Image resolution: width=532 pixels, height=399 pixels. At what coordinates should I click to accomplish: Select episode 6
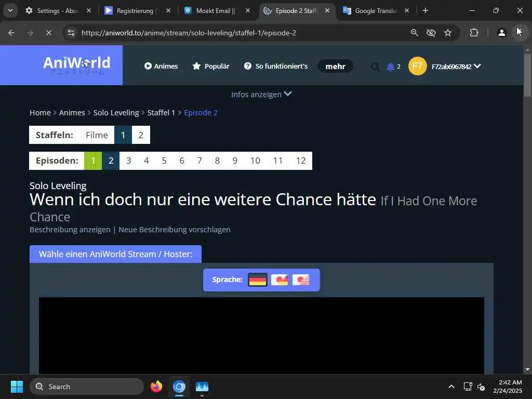pyautogui.click(x=182, y=161)
